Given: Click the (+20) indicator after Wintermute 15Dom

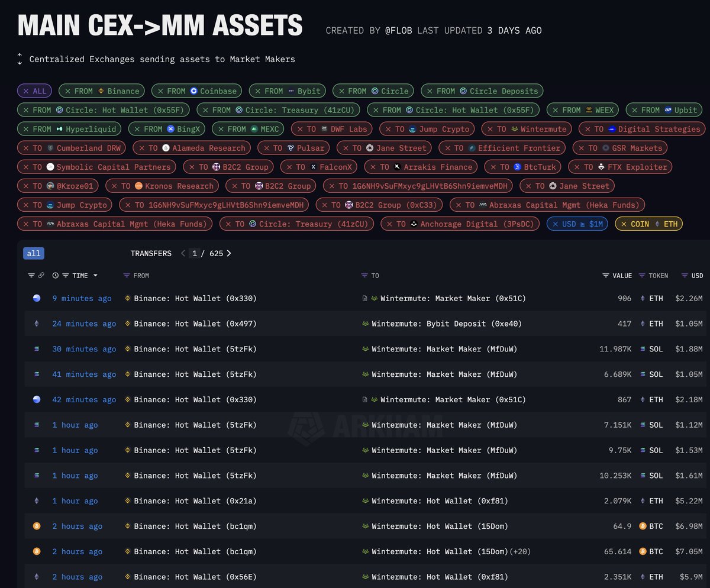Looking at the screenshot, I should (x=521, y=552).
